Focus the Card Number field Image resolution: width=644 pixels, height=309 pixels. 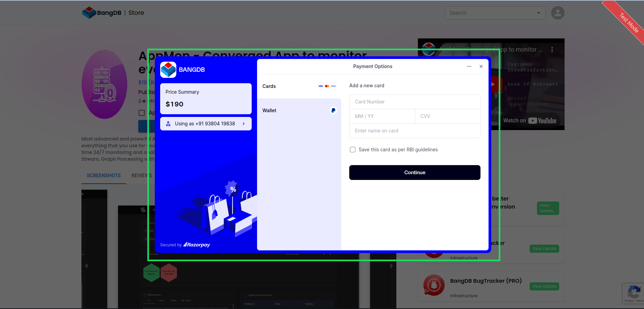coord(415,102)
